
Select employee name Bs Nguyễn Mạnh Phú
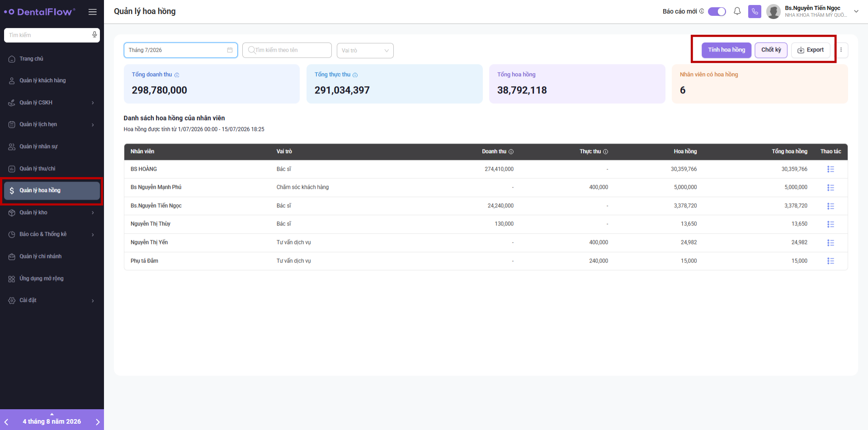point(156,187)
